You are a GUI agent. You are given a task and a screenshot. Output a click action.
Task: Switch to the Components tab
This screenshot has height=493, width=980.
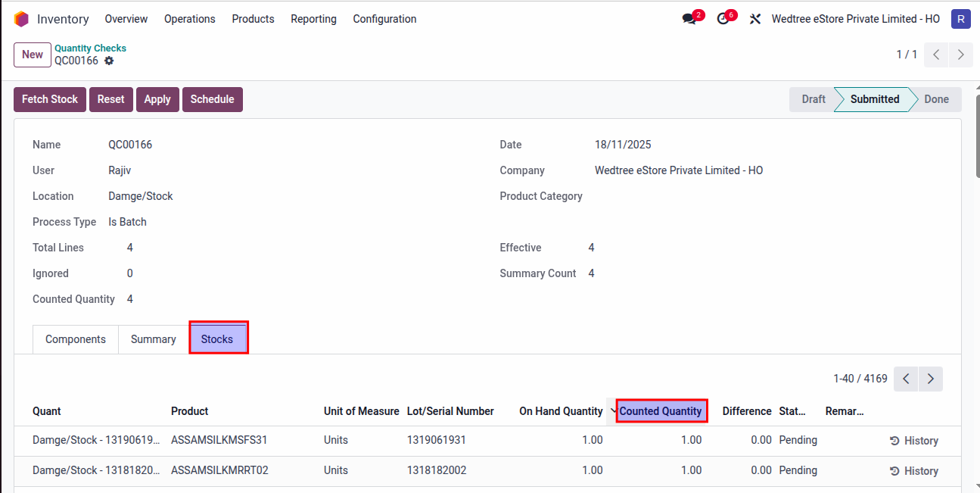point(76,339)
